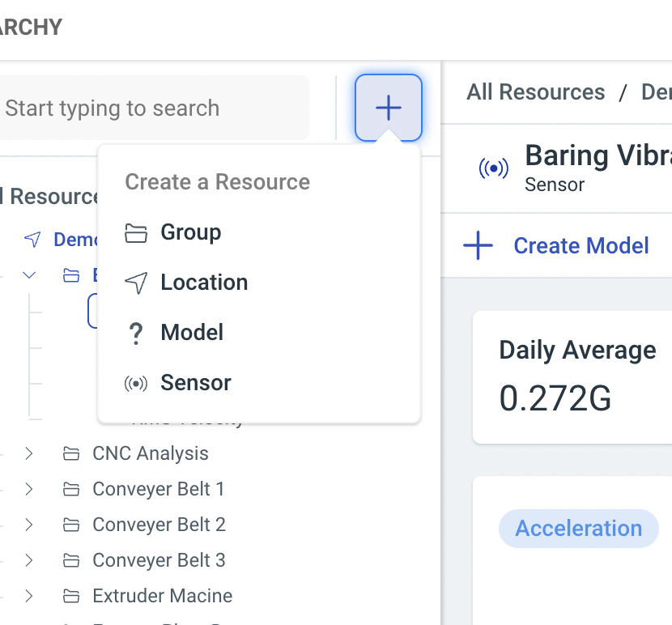Choose Group from Create a Resource menu
The image size is (672, 625).
259,232
